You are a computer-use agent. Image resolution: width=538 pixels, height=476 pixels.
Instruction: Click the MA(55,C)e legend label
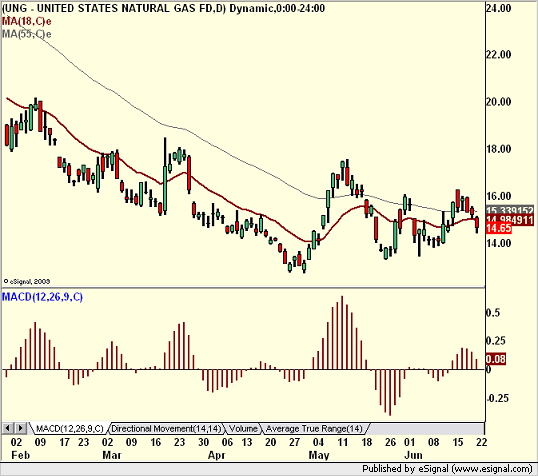pos(26,34)
